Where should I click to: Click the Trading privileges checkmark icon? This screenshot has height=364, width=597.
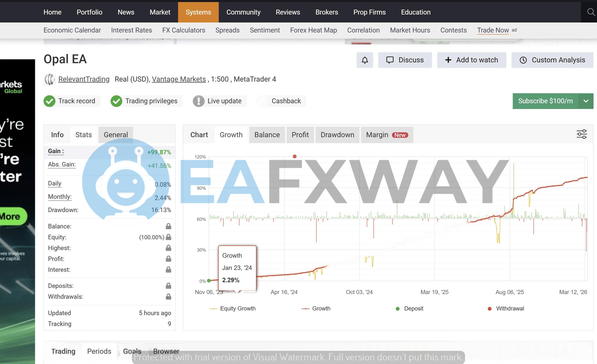click(x=116, y=101)
